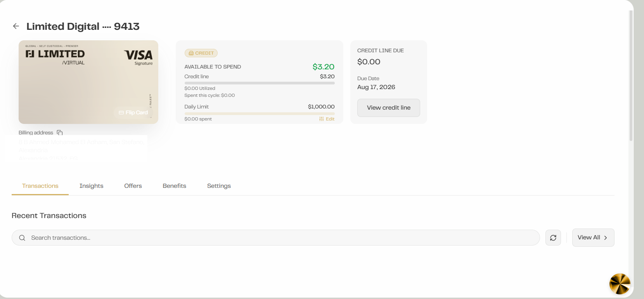644x299 pixels.
Task: Click the 'Recent Transactions' heading
Action: click(x=49, y=216)
